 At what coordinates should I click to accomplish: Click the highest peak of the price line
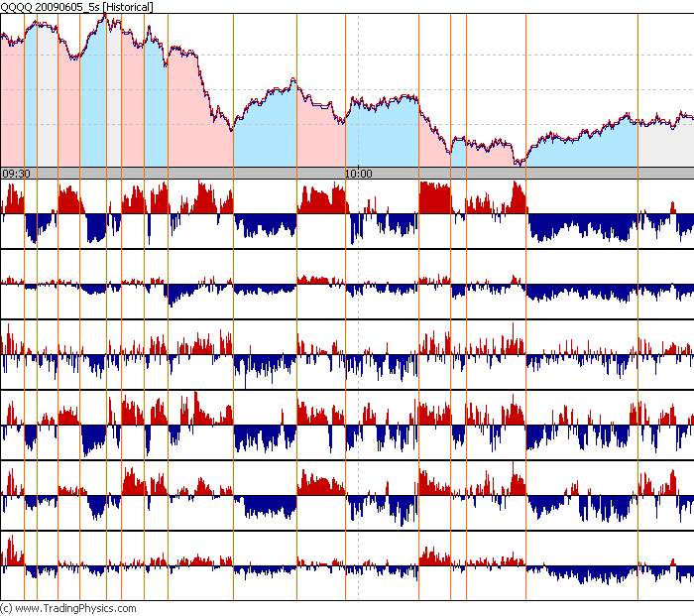point(103,16)
